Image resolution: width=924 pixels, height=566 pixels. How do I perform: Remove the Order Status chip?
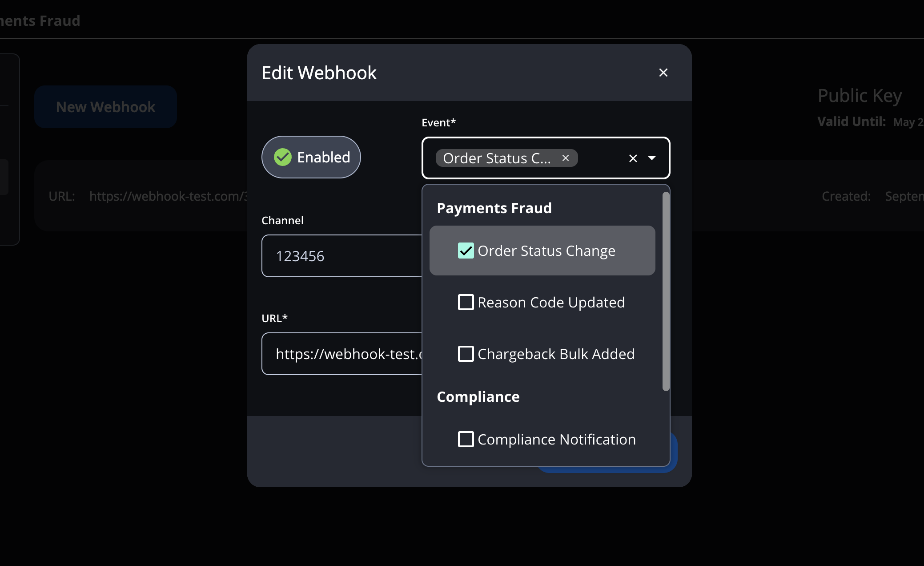pos(566,158)
